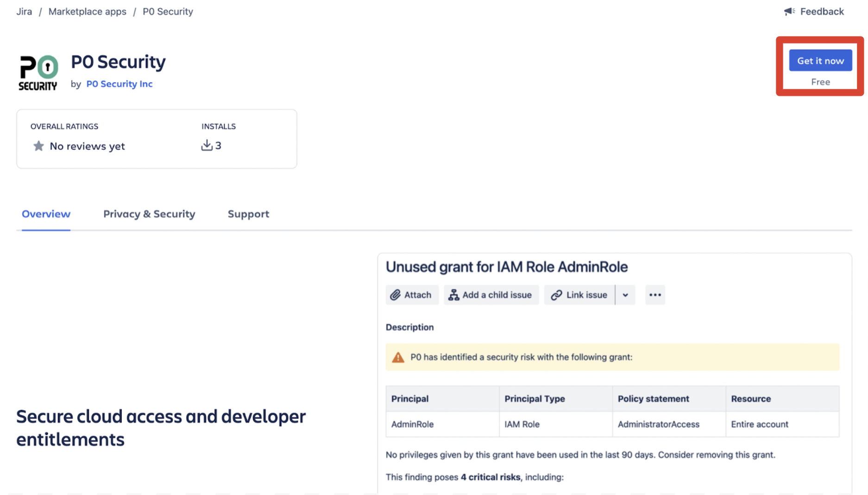Expand the dropdown next to Link issue

click(x=625, y=295)
